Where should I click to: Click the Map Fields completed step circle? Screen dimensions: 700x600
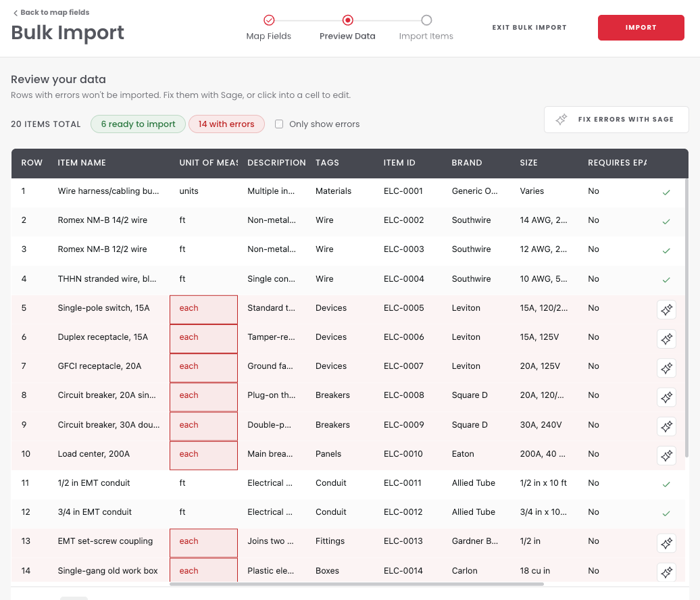[269, 20]
